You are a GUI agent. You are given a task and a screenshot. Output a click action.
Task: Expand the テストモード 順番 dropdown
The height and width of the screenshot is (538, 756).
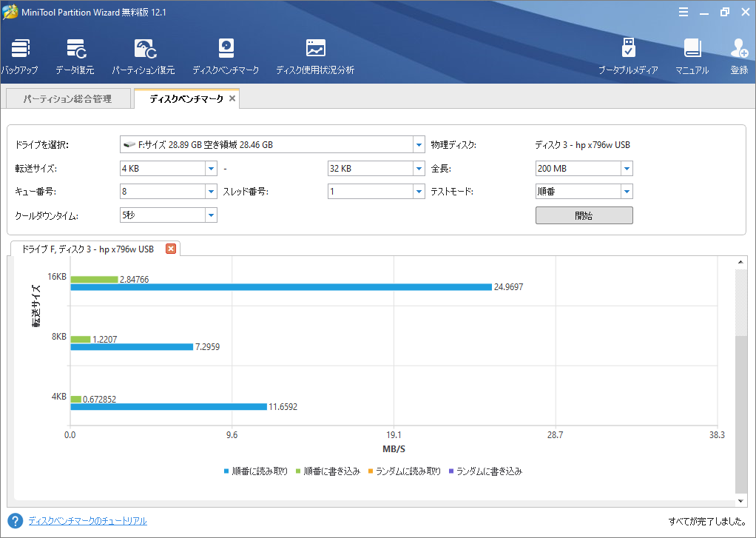pos(627,192)
